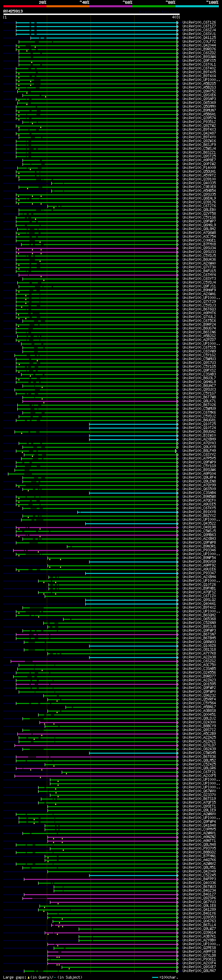Click the cyan alignment bar of UniRef100_C6T126

97,23
